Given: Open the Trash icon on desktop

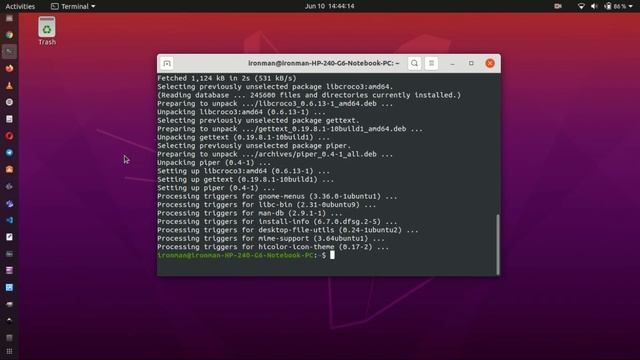Looking at the screenshot, I should coord(47,31).
